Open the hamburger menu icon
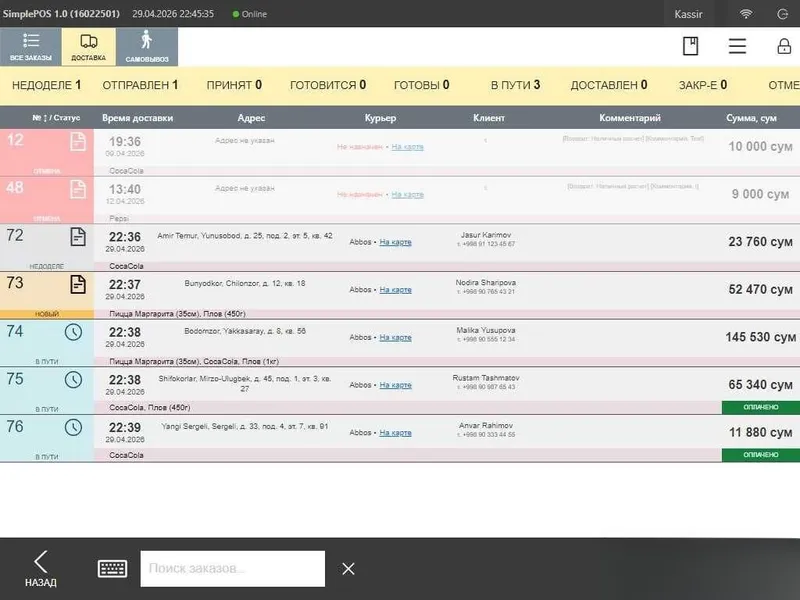 tap(737, 46)
